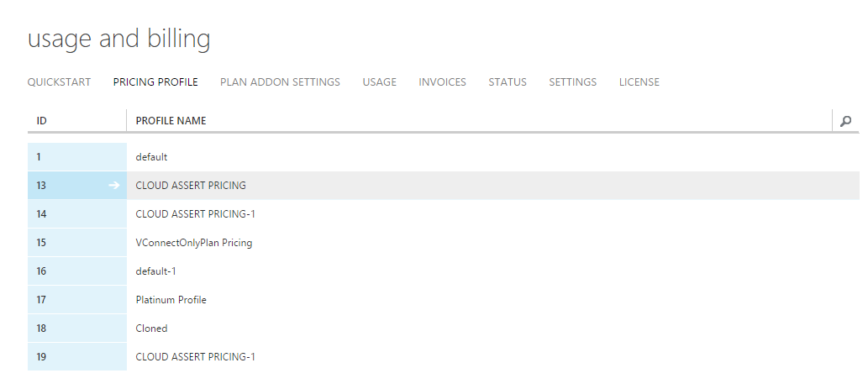The width and height of the screenshot is (868, 389).
Task: Select the CLOUD ASSERT PRICING profile with ID 13
Action: [444, 186]
